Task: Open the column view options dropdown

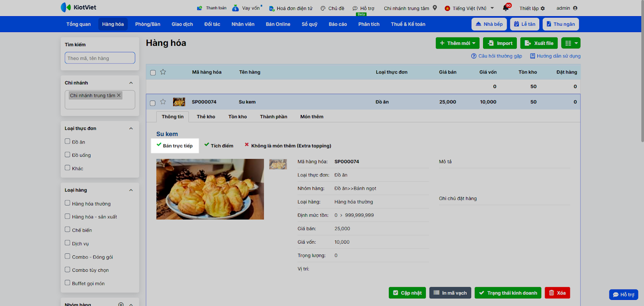Action: click(x=571, y=43)
